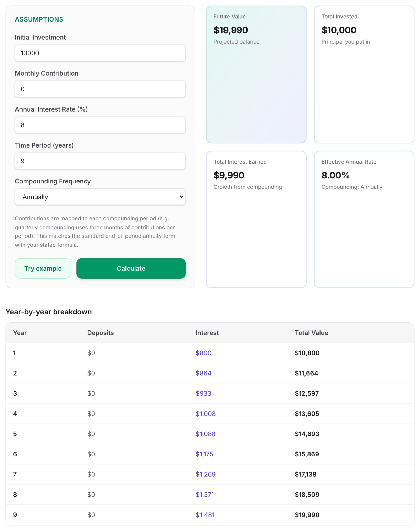Click the $1,008 interest value
The image size is (420, 531).
[x=206, y=413]
